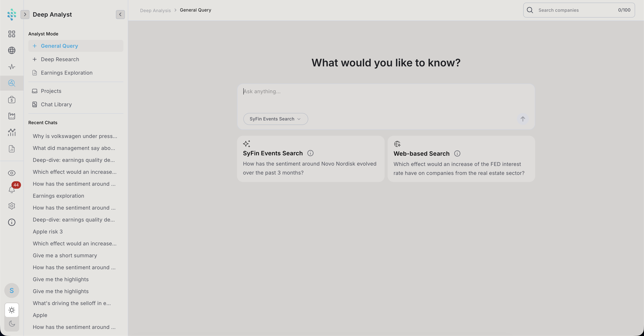
Task: Show info for SyFin Events Search
Action: (310, 153)
